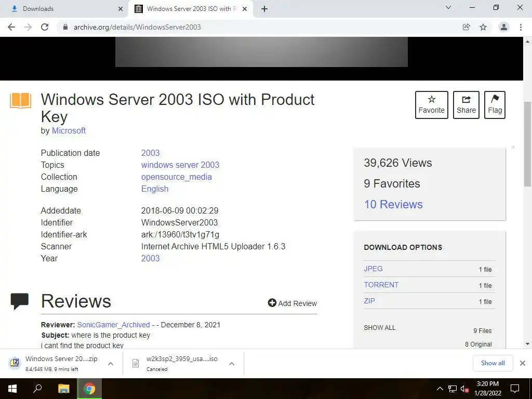Open reviewer SonicGamer_Archived profile
The width and height of the screenshot is (532, 399).
pos(113,325)
